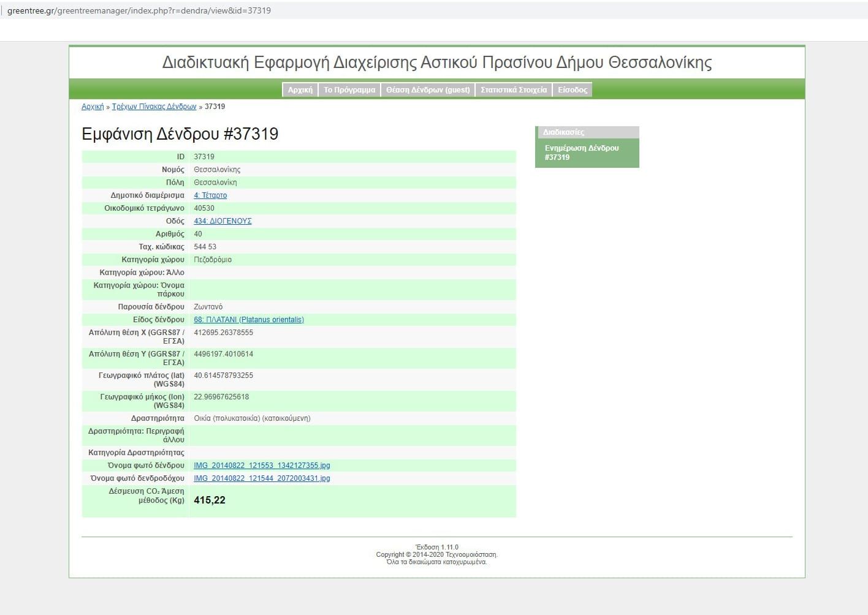Open the Το Πρόγραμμα menu item

click(349, 90)
